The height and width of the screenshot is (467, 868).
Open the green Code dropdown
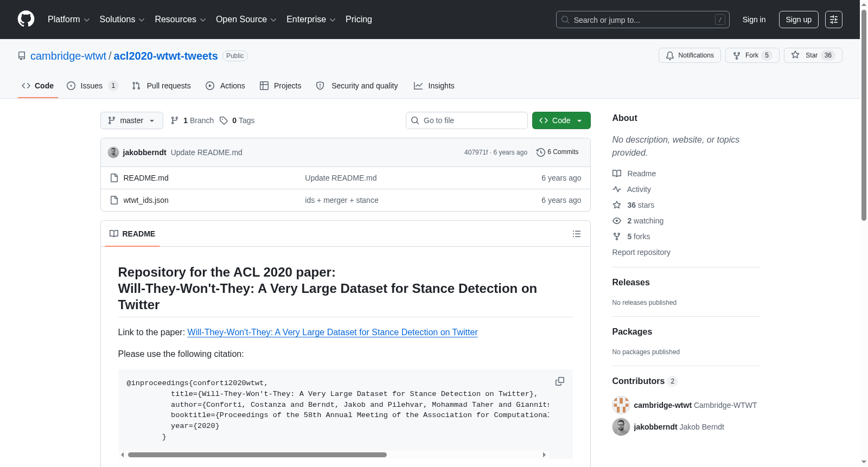561,120
